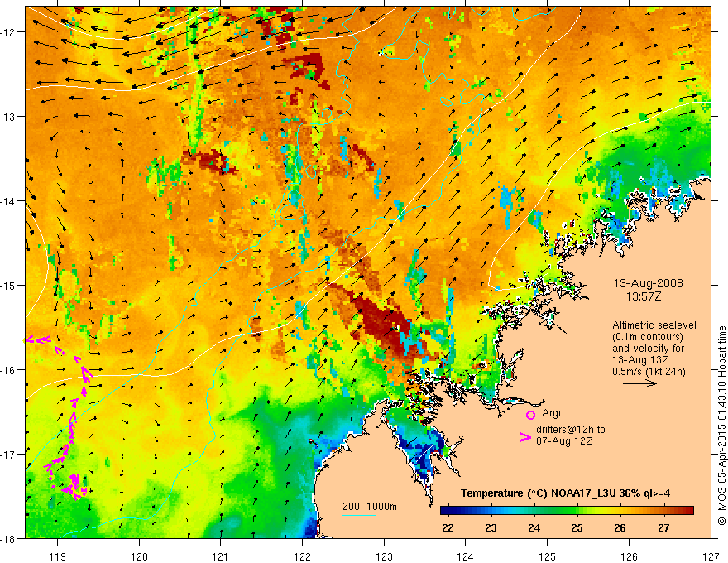
Task: Click the colorbar tick label 22
Action: [x=448, y=527]
